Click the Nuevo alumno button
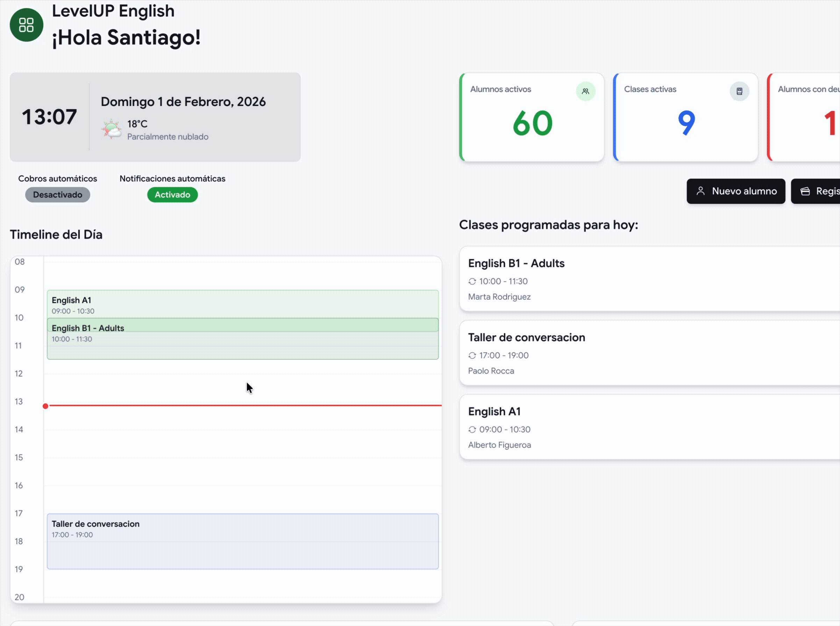Image resolution: width=840 pixels, height=626 pixels. (735, 191)
